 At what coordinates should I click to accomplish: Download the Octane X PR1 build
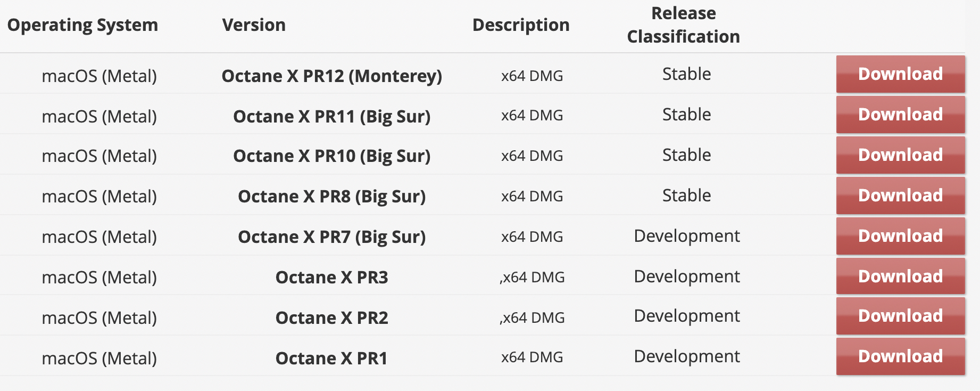click(x=900, y=356)
